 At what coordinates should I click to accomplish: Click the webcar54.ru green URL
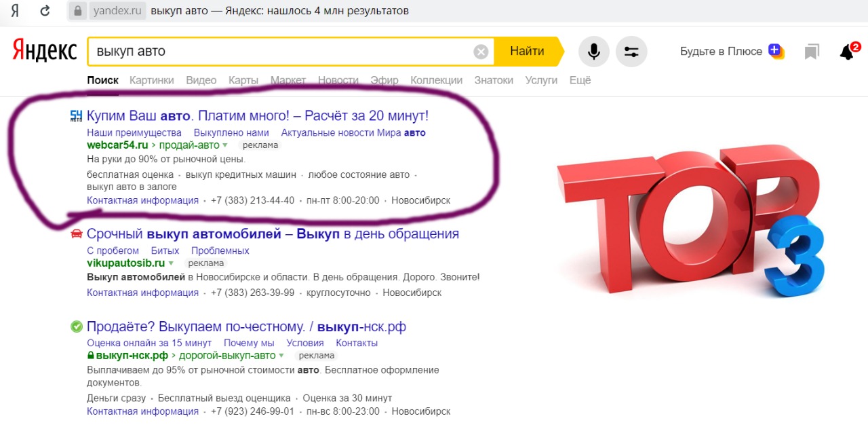click(117, 145)
